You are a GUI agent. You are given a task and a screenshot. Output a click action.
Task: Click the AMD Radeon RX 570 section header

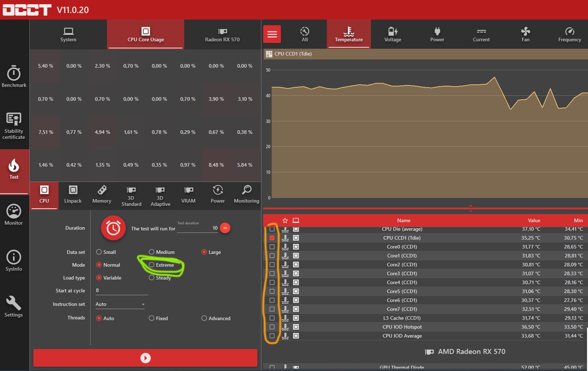465,352
